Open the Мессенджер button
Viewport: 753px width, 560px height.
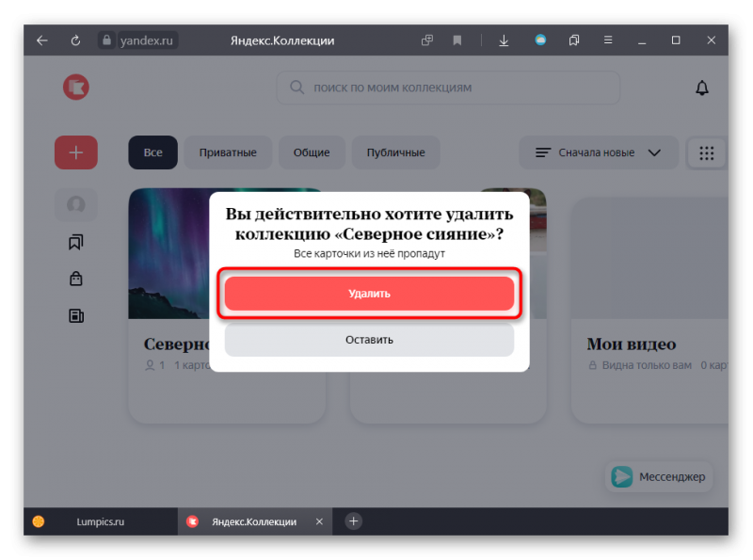click(659, 477)
